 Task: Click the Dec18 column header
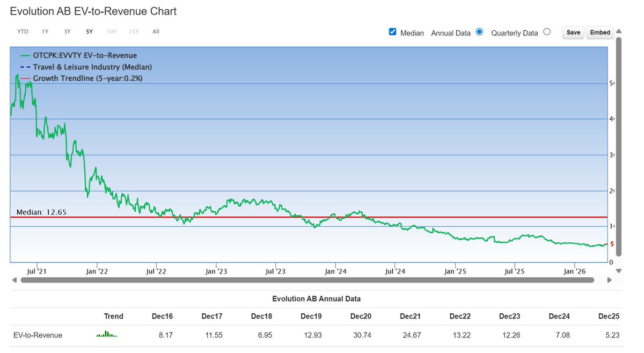260,316
